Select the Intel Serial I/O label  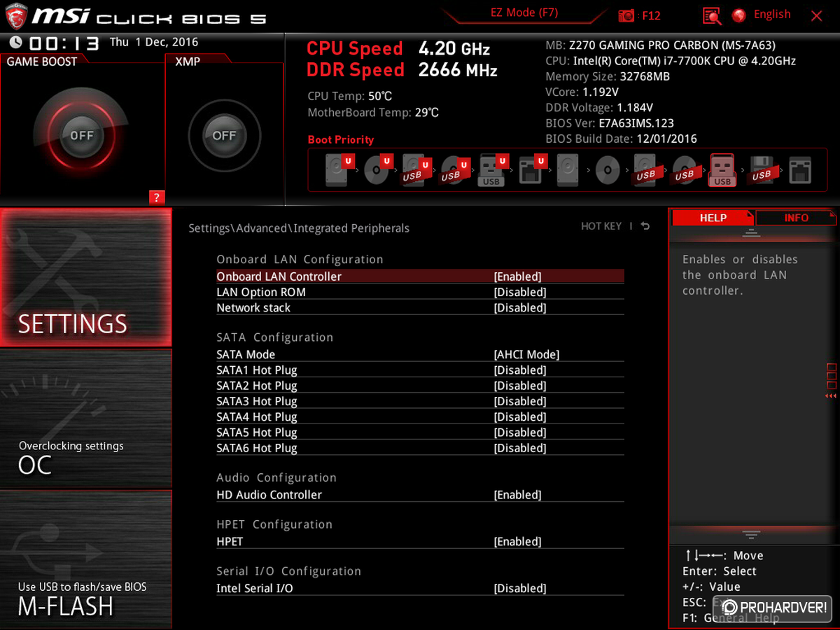[x=255, y=589]
